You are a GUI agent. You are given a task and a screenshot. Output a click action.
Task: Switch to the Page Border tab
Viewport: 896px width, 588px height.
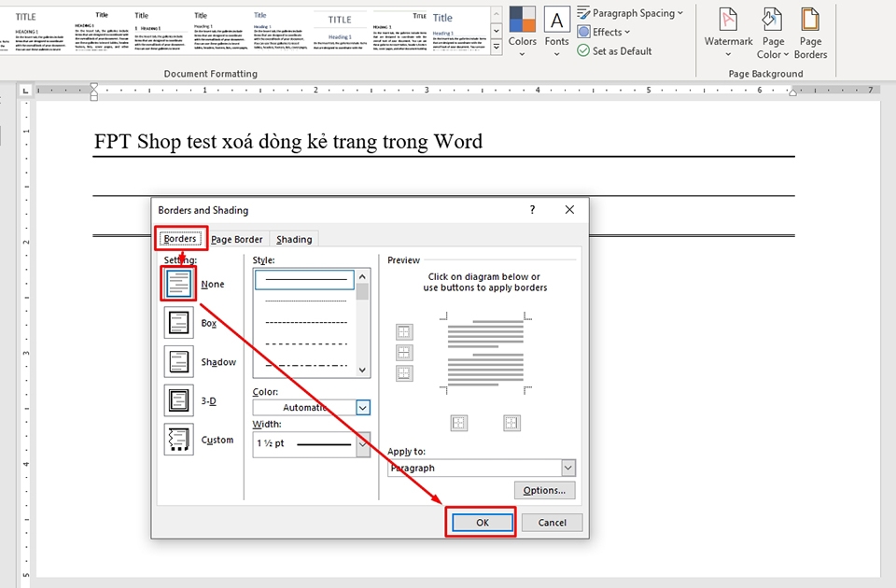coord(236,239)
